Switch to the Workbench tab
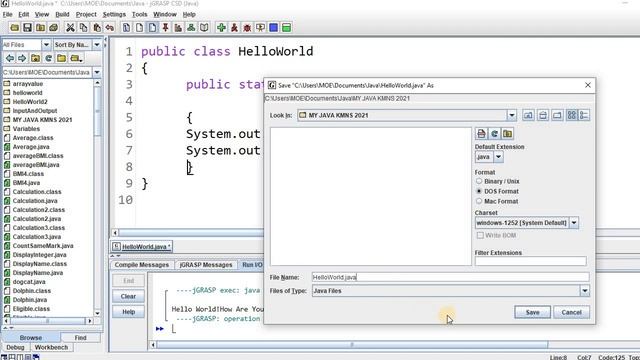640x360 pixels. (51, 347)
